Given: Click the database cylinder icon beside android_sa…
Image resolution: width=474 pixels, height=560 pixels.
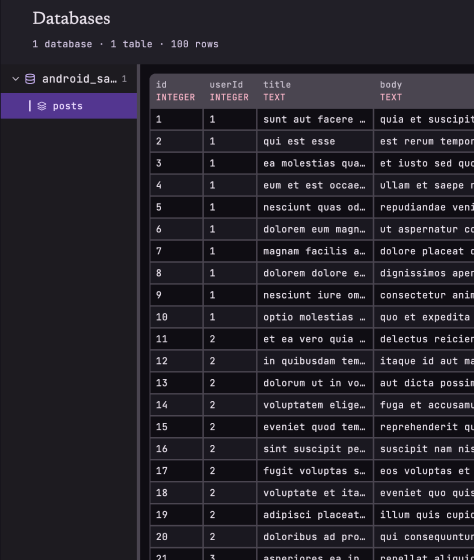Looking at the screenshot, I should 30,79.
